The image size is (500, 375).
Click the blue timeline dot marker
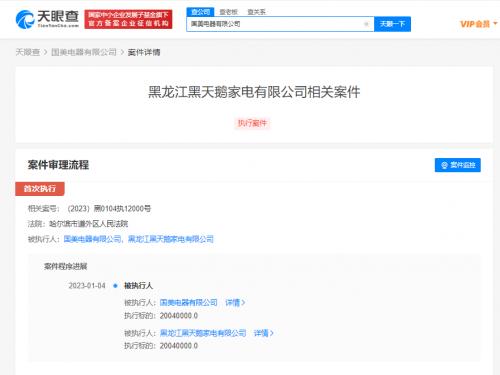(x=115, y=286)
